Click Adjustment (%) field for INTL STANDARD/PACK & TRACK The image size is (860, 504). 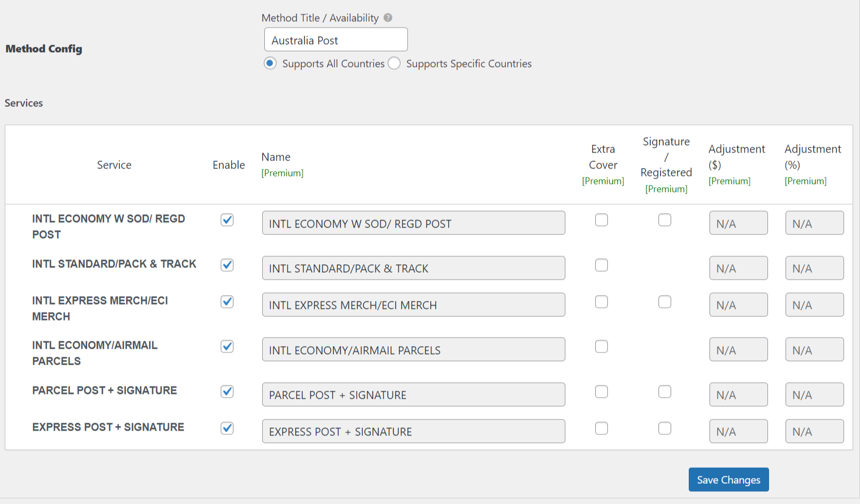pyautogui.click(x=815, y=268)
